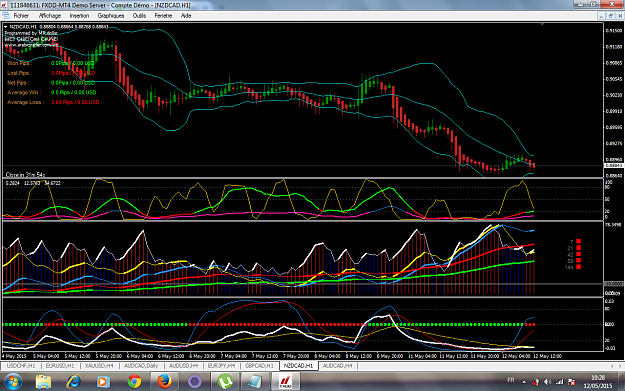Click the 'Average Win :' label
The image size is (625, 391).
pos(24,92)
